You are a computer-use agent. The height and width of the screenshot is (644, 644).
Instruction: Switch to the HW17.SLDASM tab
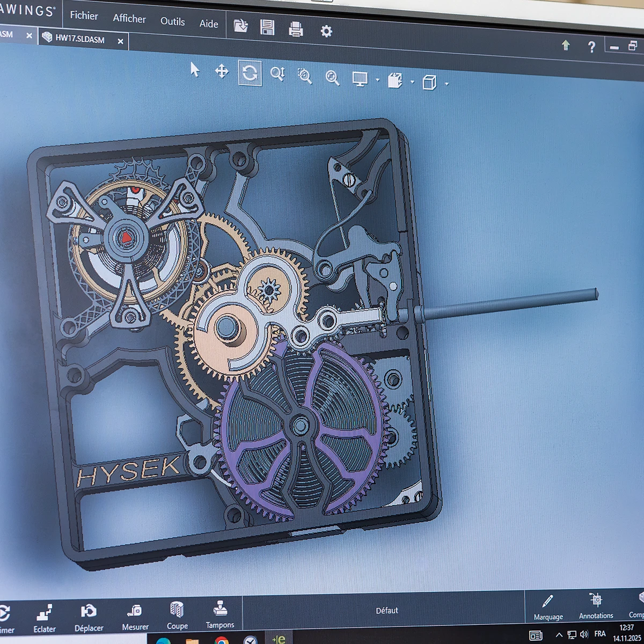pyautogui.click(x=80, y=39)
